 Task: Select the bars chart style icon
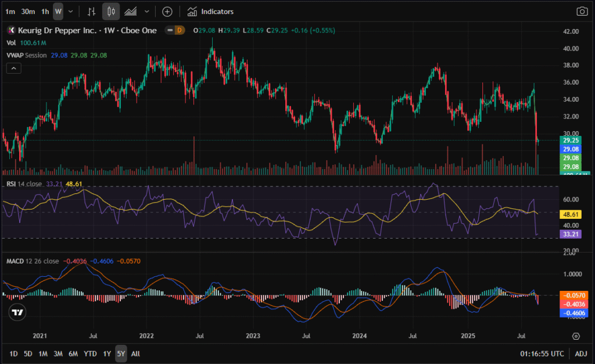pos(91,12)
